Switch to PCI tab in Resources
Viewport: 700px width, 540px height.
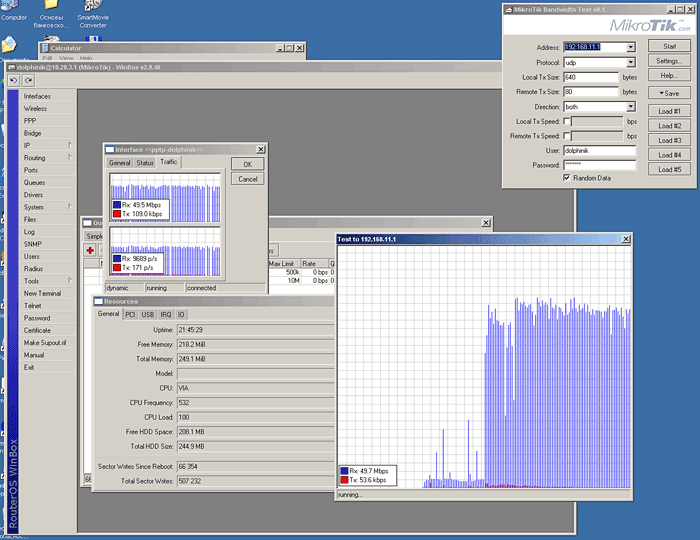pos(130,315)
